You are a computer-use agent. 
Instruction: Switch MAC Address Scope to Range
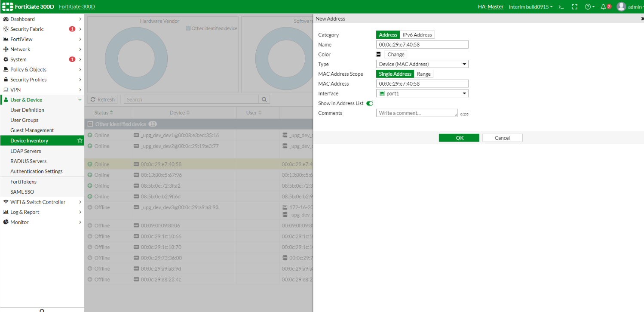[x=423, y=74]
